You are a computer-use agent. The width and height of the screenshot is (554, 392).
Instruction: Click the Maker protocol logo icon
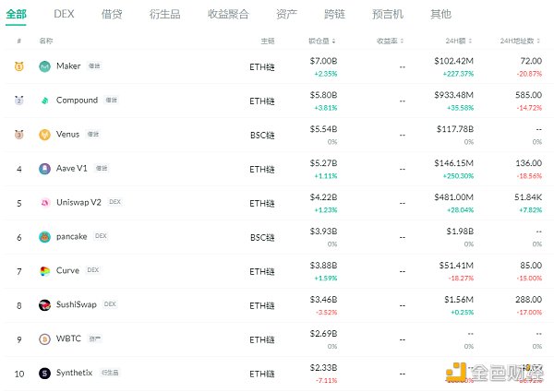pos(44,66)
